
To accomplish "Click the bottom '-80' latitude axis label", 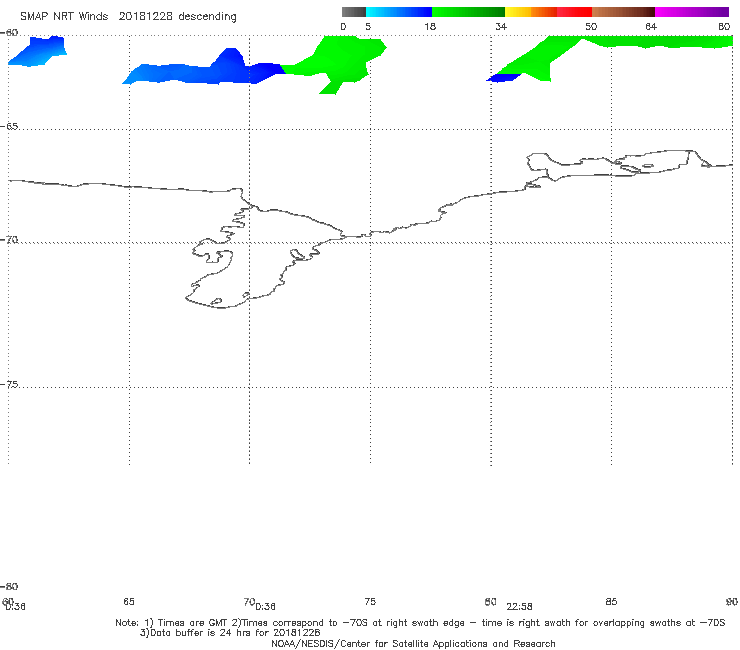I will [9, 586].
